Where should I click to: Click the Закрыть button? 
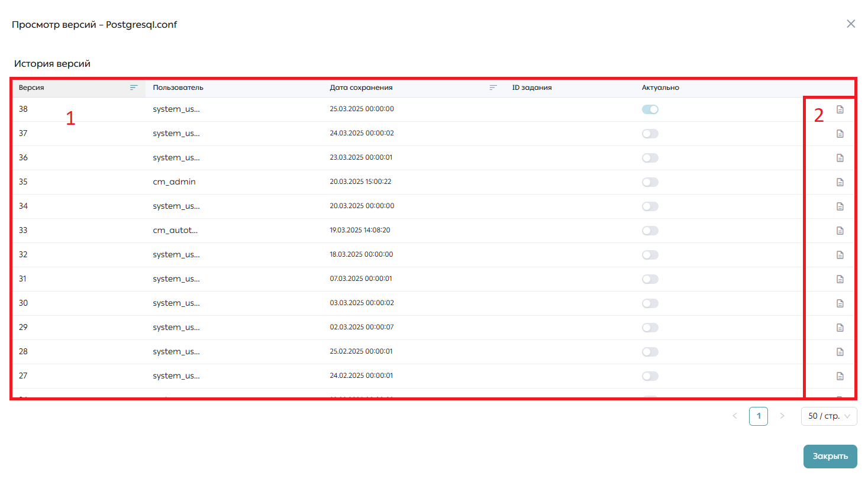point(830,457)
